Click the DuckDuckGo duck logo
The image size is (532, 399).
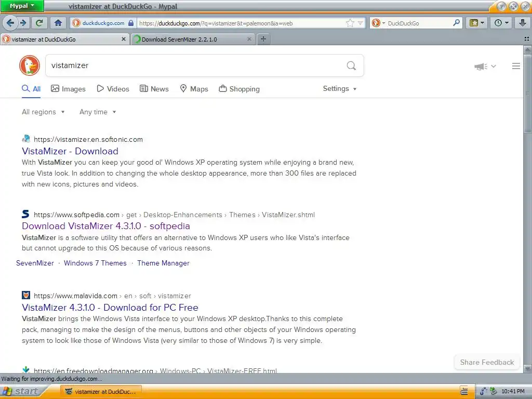tap(30, 65)
